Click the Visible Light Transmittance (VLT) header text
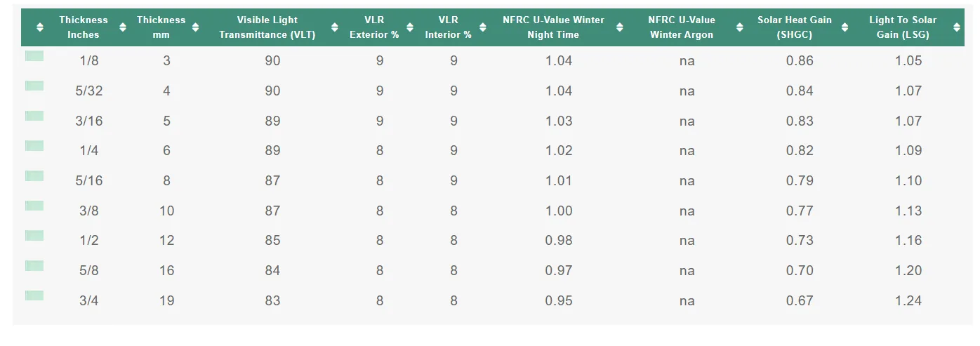This screenshot has width=980, height=346. point(267,27)
